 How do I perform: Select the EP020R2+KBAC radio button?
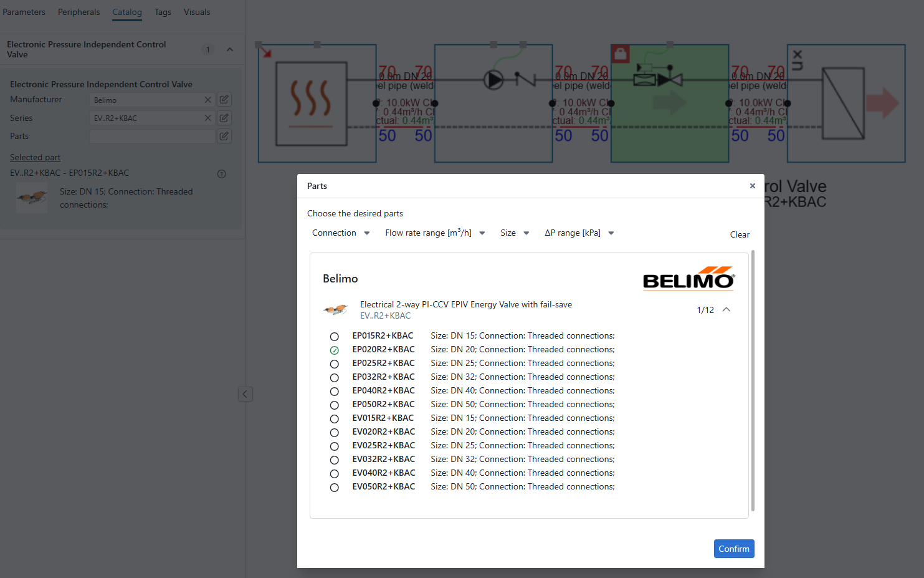pos(335,350)
